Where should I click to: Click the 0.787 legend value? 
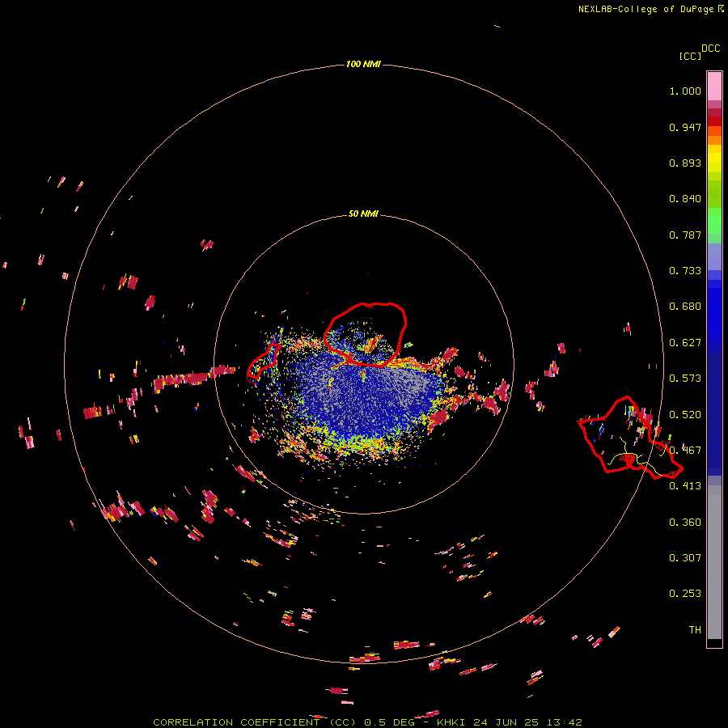[685, 235]
